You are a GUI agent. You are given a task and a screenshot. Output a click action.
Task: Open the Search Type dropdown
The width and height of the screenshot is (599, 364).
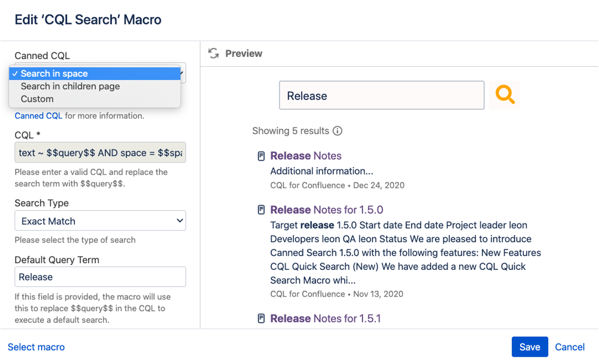pyautogui.click(x=100, y=221)
